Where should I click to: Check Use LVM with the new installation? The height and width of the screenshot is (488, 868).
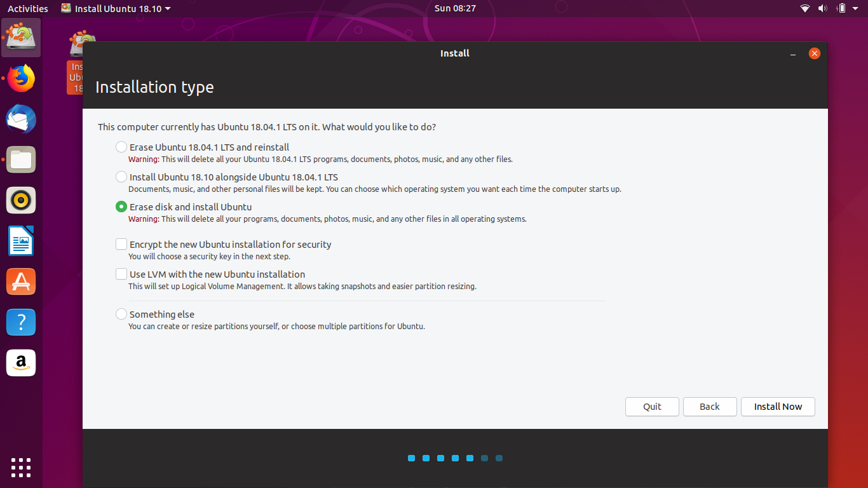(121, 273)
